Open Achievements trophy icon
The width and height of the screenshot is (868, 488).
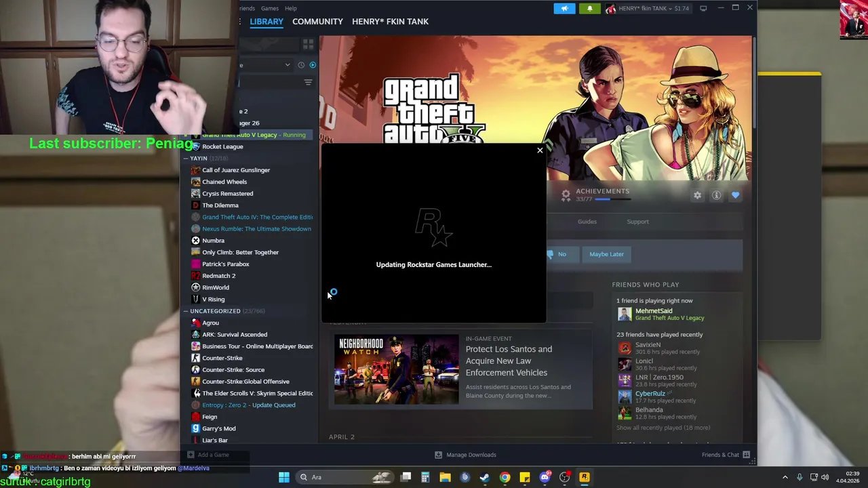click(x=566, y=195)
